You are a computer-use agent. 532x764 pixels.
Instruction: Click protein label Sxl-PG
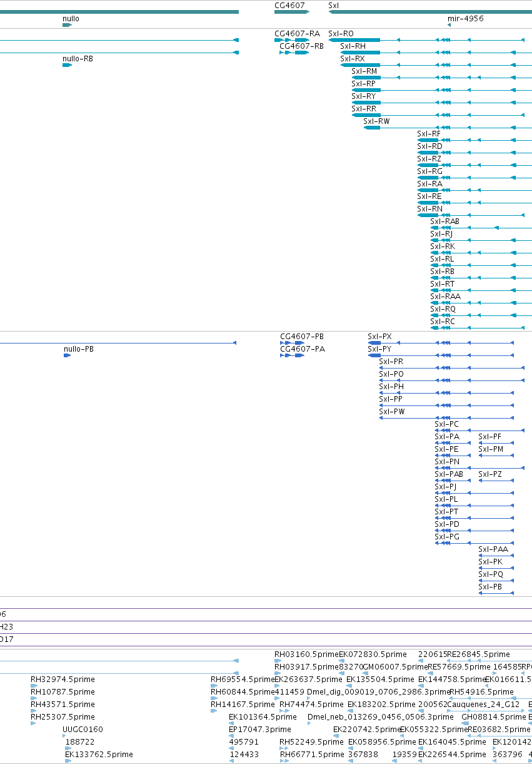[x=447, y=537]
